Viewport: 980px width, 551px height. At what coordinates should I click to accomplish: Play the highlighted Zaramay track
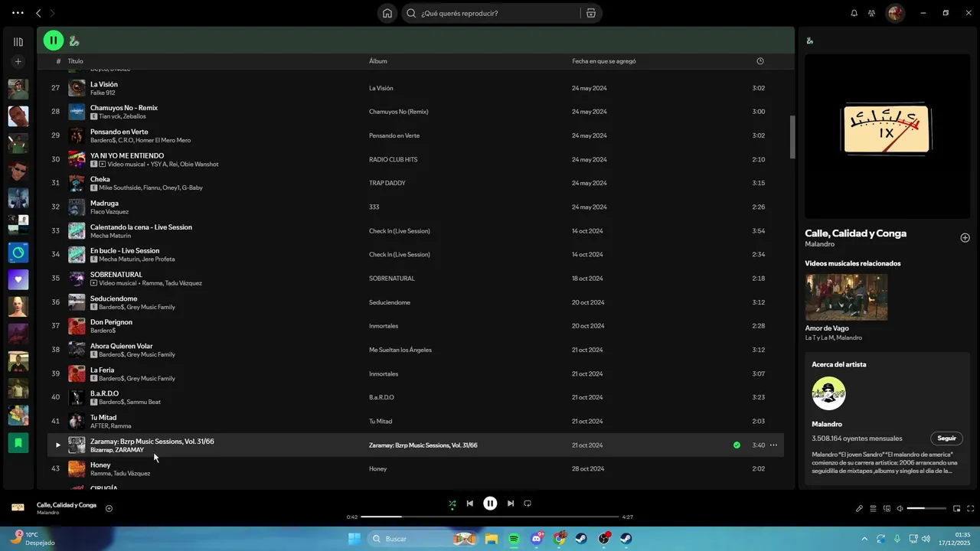[57, 445]
